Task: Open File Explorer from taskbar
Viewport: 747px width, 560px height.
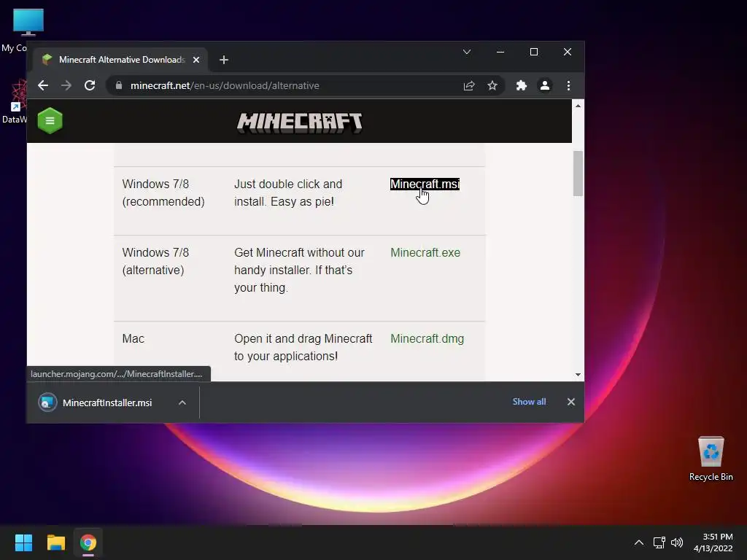Action: click(55, 542)
